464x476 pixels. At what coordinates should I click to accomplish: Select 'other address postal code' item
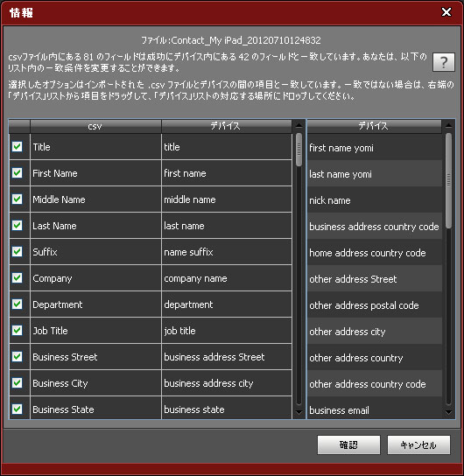(x=375, y=305)
